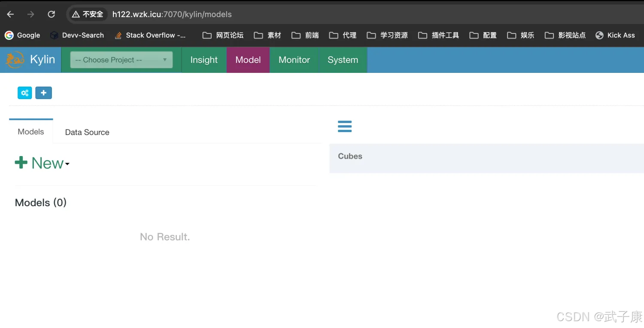Open the 前端 bookmark folder
Image resolution: width=644 pixels, height=328 pixels.
tap(305, 35)
